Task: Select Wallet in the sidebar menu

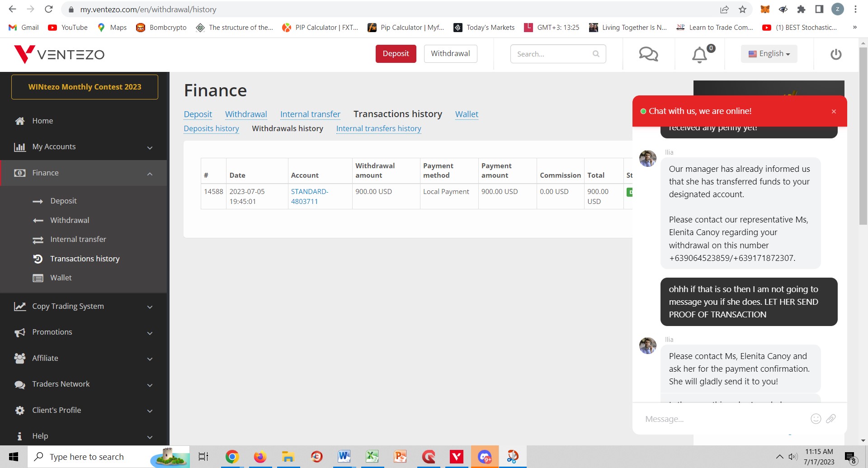Action: tap(61, 278)
